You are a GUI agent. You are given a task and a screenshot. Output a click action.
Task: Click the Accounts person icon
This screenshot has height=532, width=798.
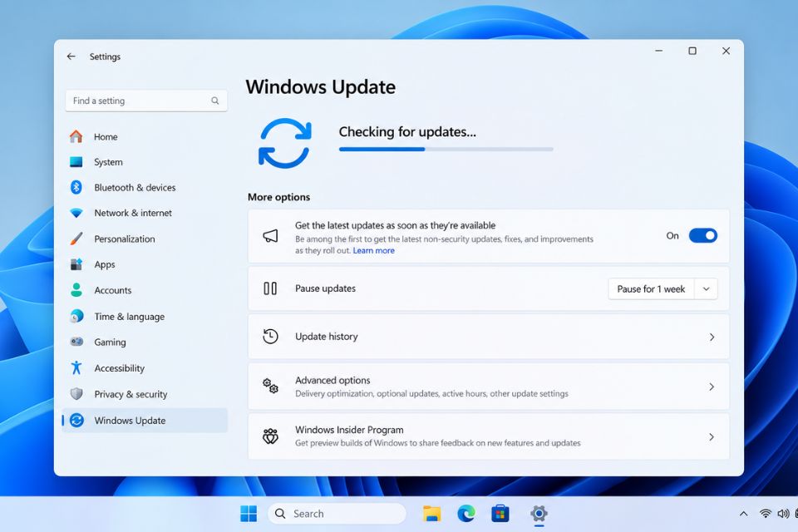pos(76,289)
